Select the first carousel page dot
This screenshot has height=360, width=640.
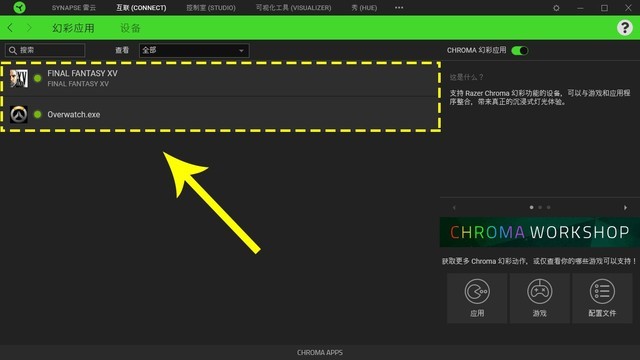(x=531, y=207)
